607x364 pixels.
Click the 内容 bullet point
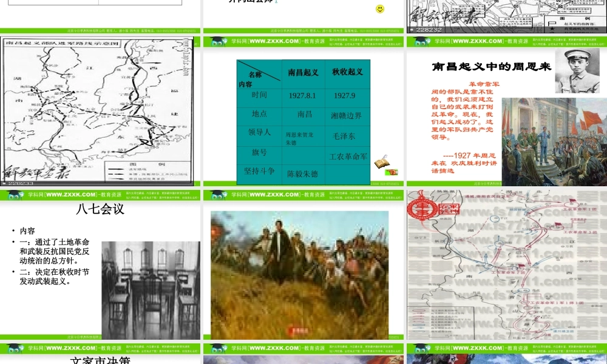click(x=27, y=231)
